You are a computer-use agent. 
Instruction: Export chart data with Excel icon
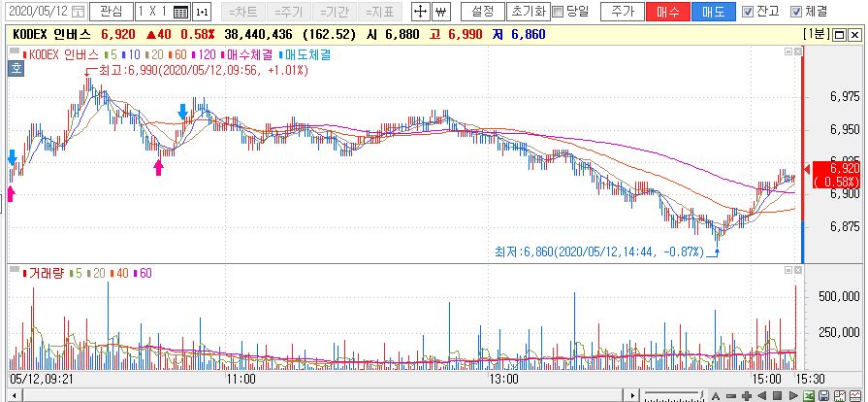tap(809, 396)
